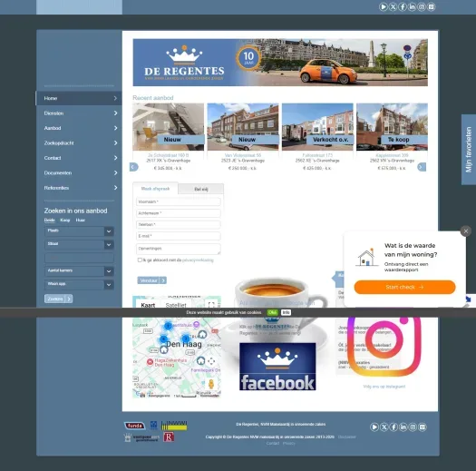Screen dimensions: 476x471
Task: Click the large Instagram logo image
Action: pyautogui.click(x=384, y=346)
